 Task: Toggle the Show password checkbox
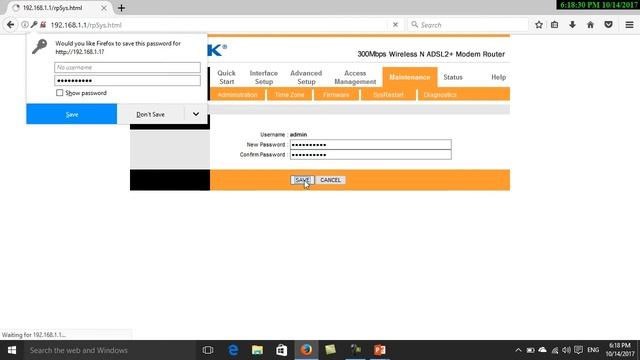[60, 93]
